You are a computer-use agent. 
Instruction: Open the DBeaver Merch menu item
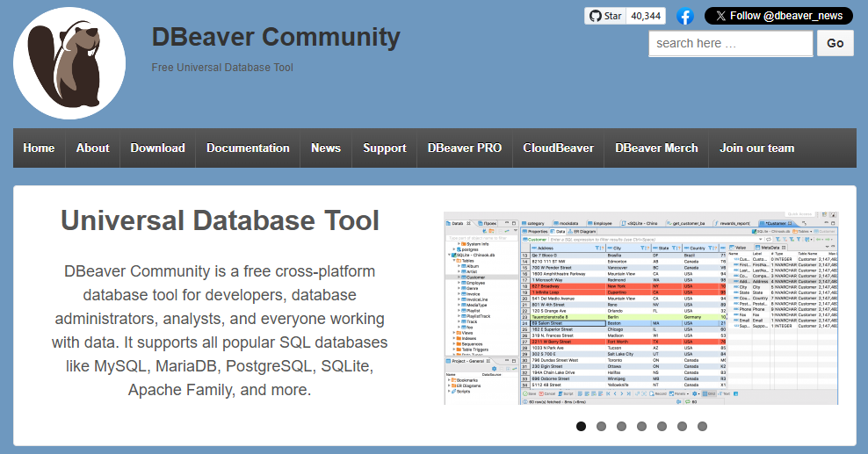pyautogui.click(x=656, y=148)
